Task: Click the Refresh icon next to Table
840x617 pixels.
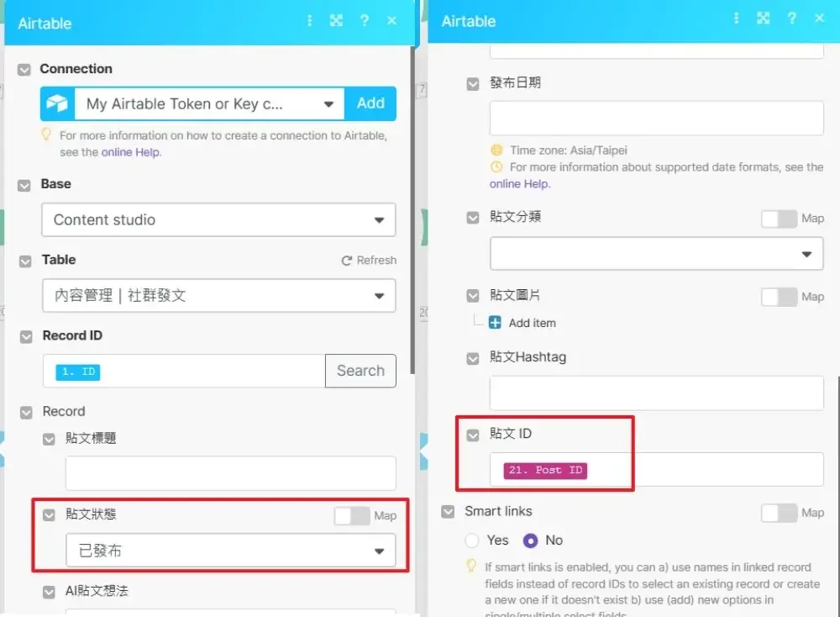Action: point(347,261)
